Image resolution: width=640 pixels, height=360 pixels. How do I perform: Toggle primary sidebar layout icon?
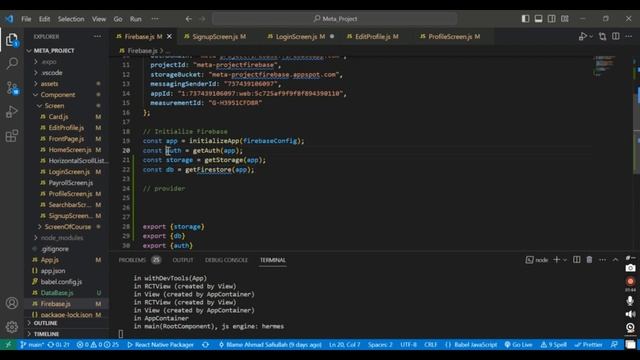tap(525, 19)
